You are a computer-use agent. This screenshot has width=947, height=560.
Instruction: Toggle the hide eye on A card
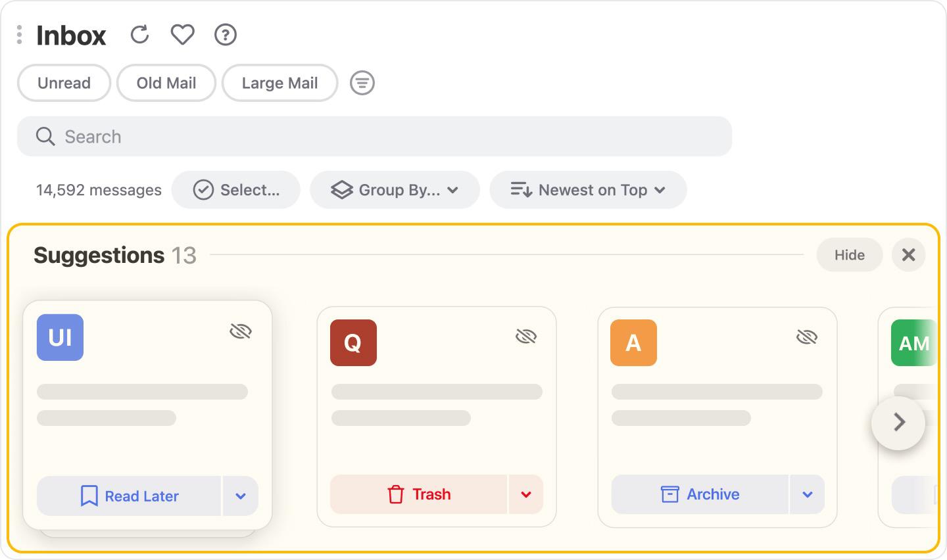[x=806, y=337]
